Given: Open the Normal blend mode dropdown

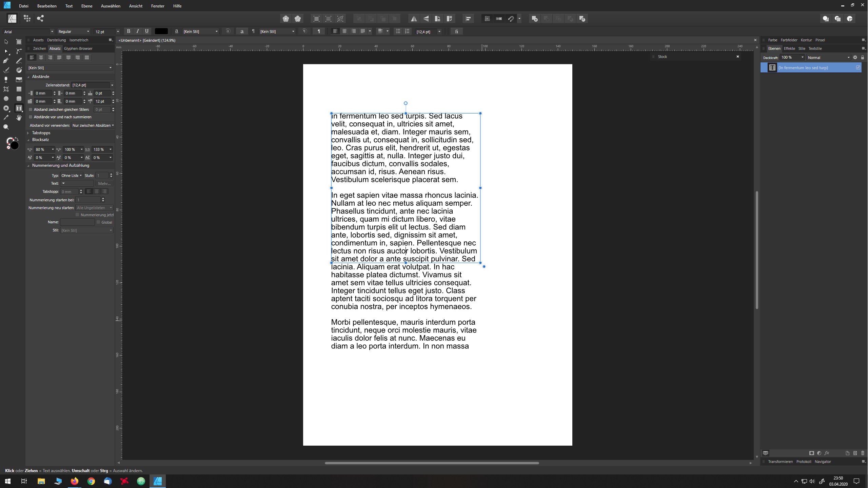Looking at the screenshot, I should pyautogui.click(x=828, y=58).
